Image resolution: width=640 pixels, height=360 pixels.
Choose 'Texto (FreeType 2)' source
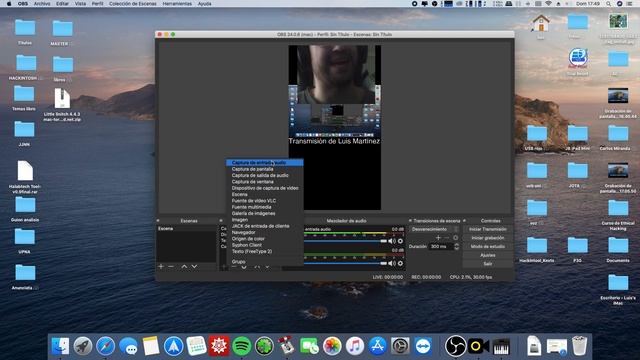coord(264,251)
